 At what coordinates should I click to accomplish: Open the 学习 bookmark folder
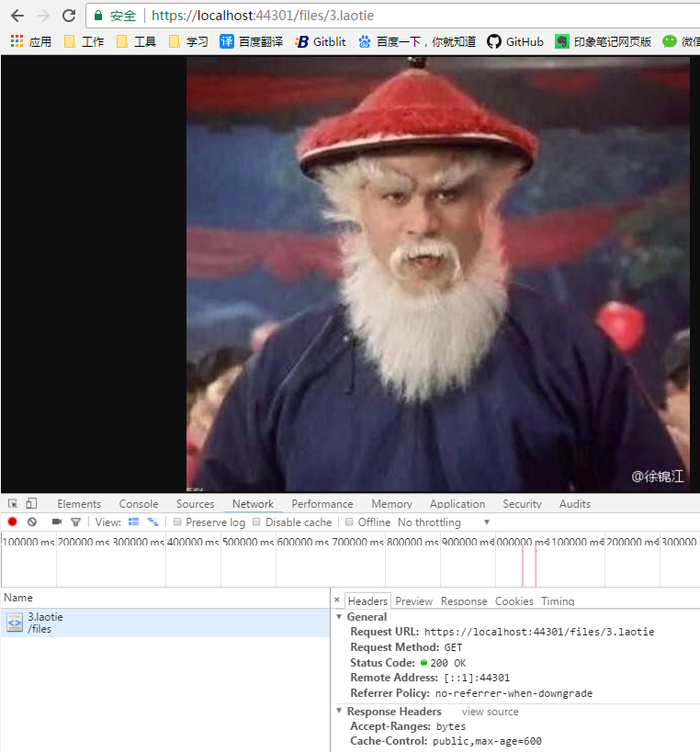188,41
